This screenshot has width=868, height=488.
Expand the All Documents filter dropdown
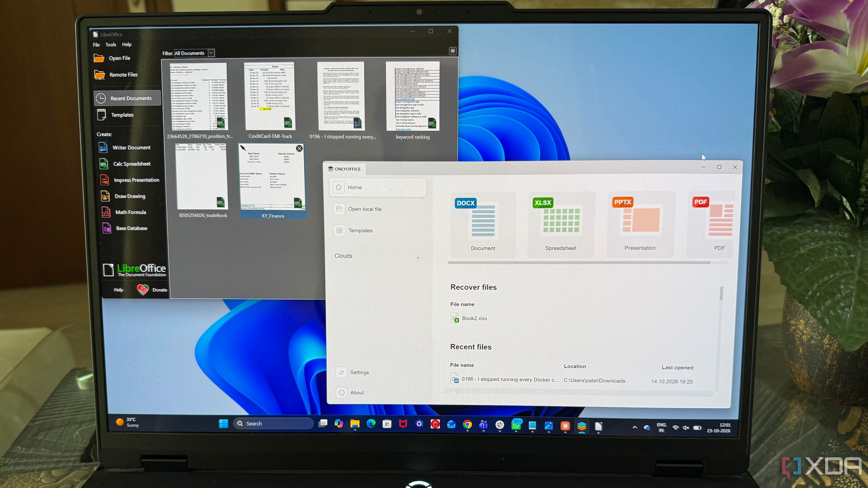pos(211,53)
